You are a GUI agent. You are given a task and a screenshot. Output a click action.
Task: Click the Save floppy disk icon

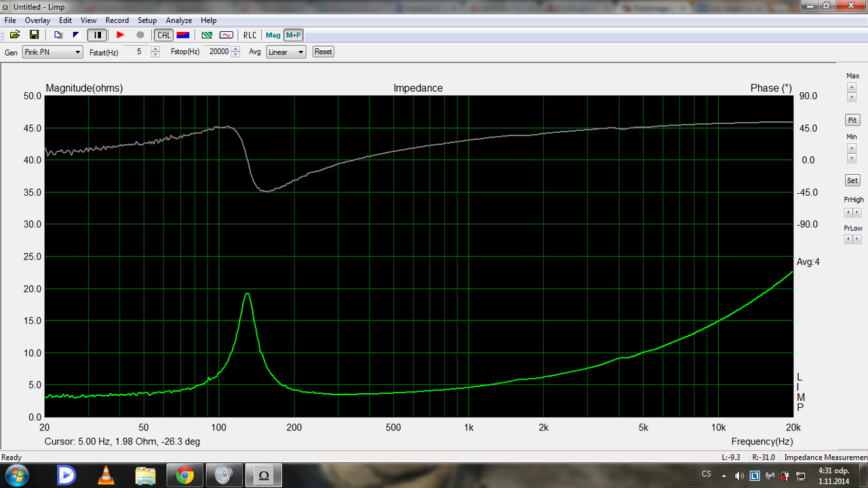point(34,35)
